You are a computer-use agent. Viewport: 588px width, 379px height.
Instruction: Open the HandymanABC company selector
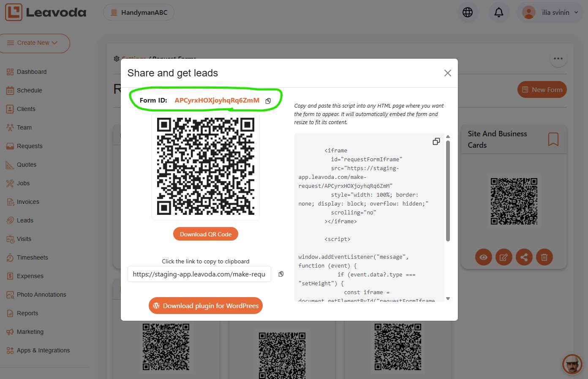click(x=139, y=13)
